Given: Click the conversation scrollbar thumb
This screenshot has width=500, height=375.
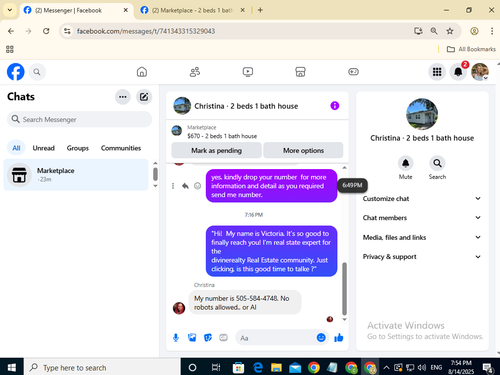Looking at the screenshot, I should pos(344,289).
